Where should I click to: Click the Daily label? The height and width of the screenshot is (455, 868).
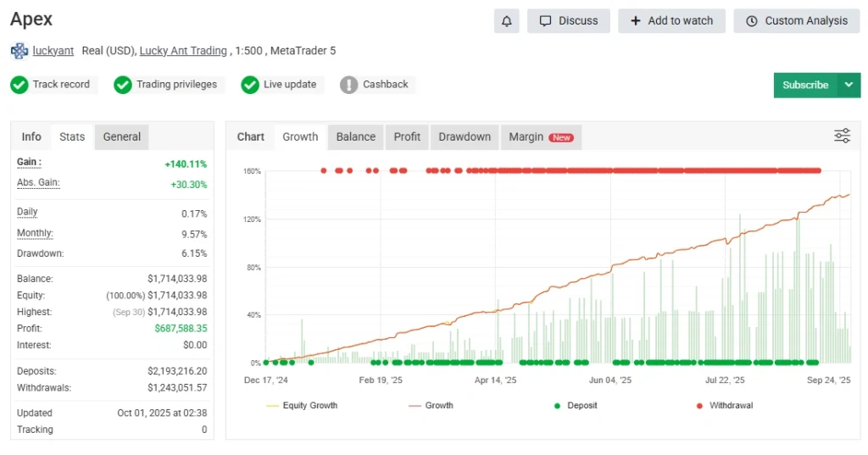coord(27,212)
